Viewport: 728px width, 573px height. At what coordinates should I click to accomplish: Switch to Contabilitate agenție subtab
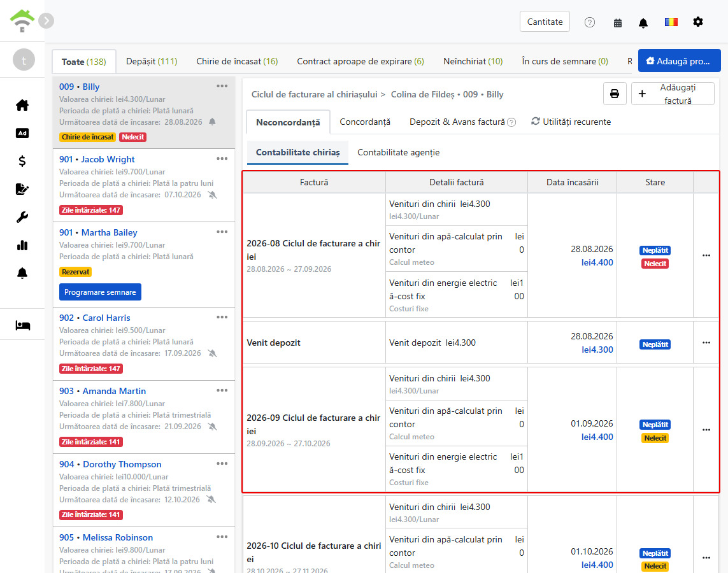(x=398, y=152)
